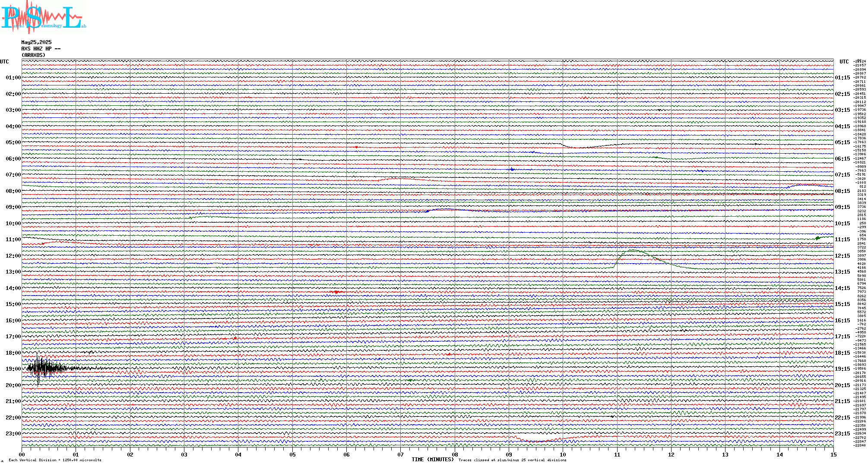This screenshot has height=466, width=868.
Task: Click the green marker blob near 11:15 right edge
Action: 817,238
